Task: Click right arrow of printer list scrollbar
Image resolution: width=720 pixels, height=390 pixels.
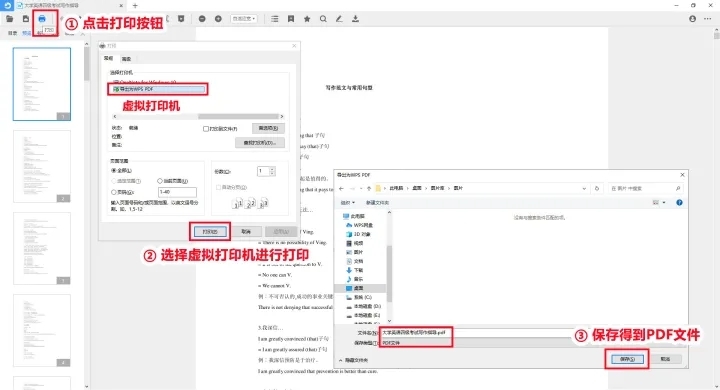Action: [282, 117]
